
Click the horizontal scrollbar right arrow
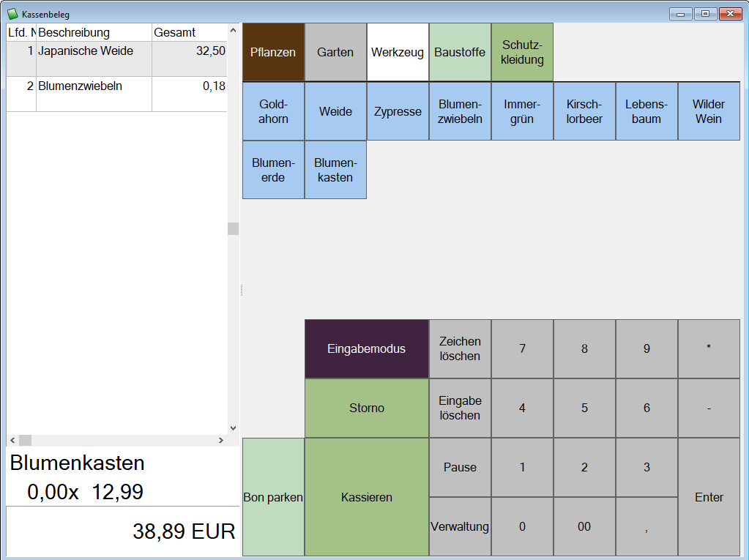[x=220, y=441]
